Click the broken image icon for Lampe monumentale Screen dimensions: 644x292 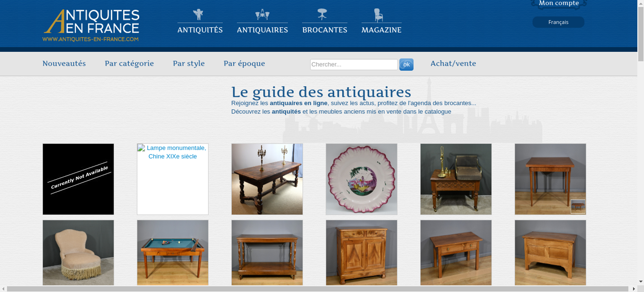[x=141, y=148]
